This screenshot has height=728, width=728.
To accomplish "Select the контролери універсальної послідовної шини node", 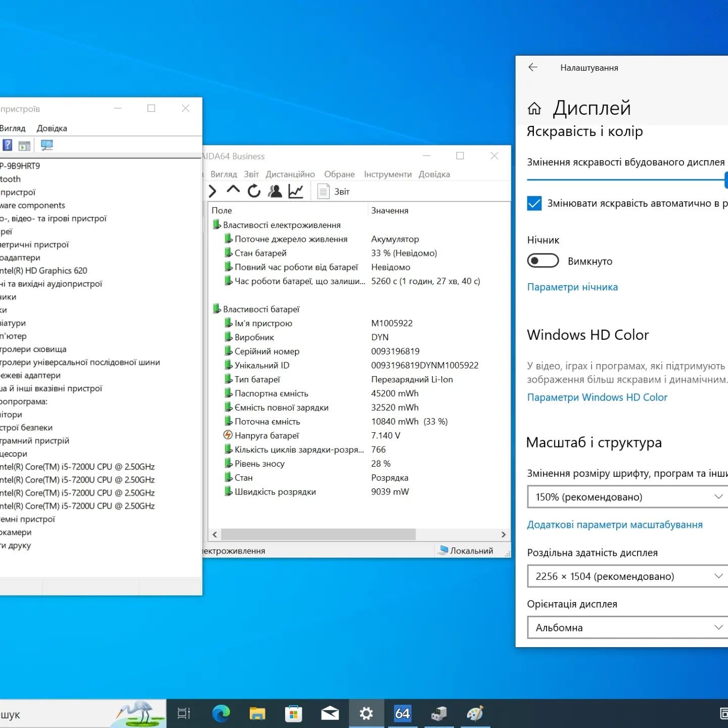I will point(80,362).
